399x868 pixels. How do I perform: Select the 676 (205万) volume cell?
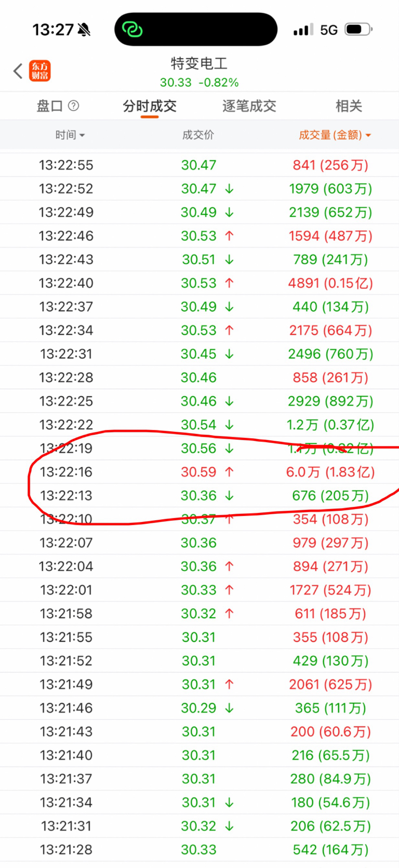pos(330,496)
